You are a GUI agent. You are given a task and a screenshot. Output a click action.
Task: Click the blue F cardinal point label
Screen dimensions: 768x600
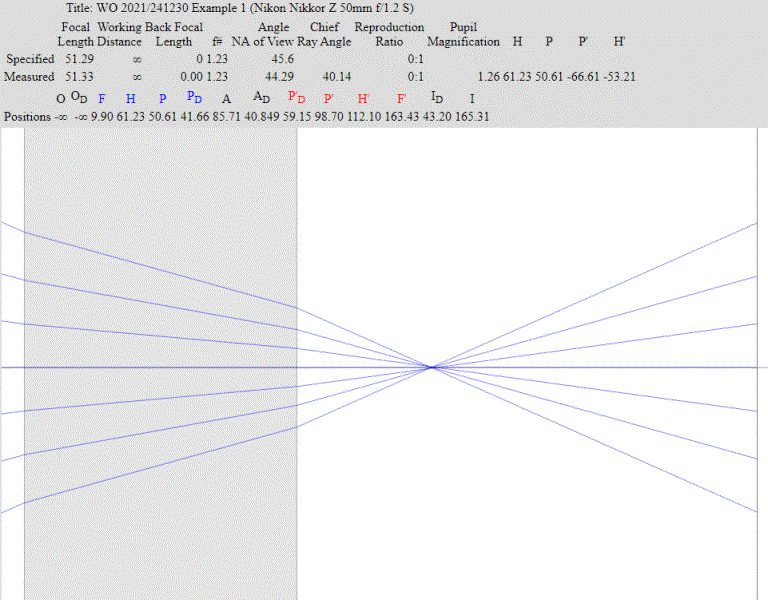102,99
